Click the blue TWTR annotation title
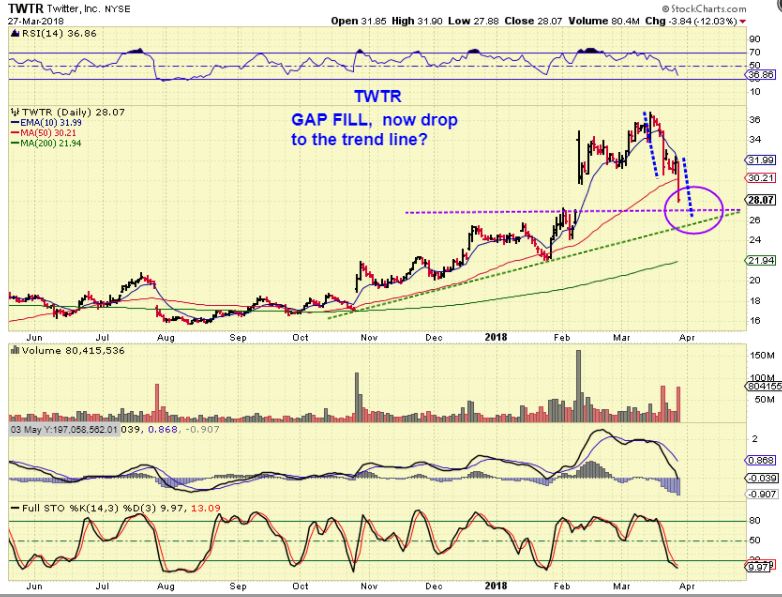This screenshot has height=597, width=782. pyautogui.click(x=378, y=96)
